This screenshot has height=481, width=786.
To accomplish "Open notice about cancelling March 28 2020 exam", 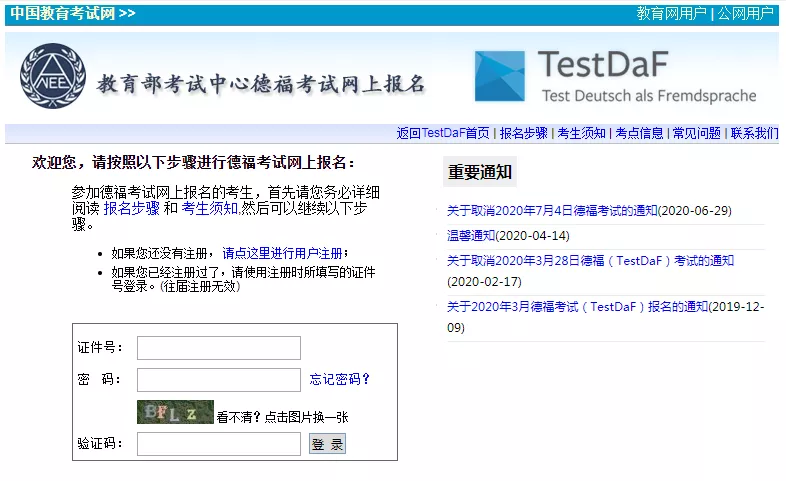I will 590,261.
